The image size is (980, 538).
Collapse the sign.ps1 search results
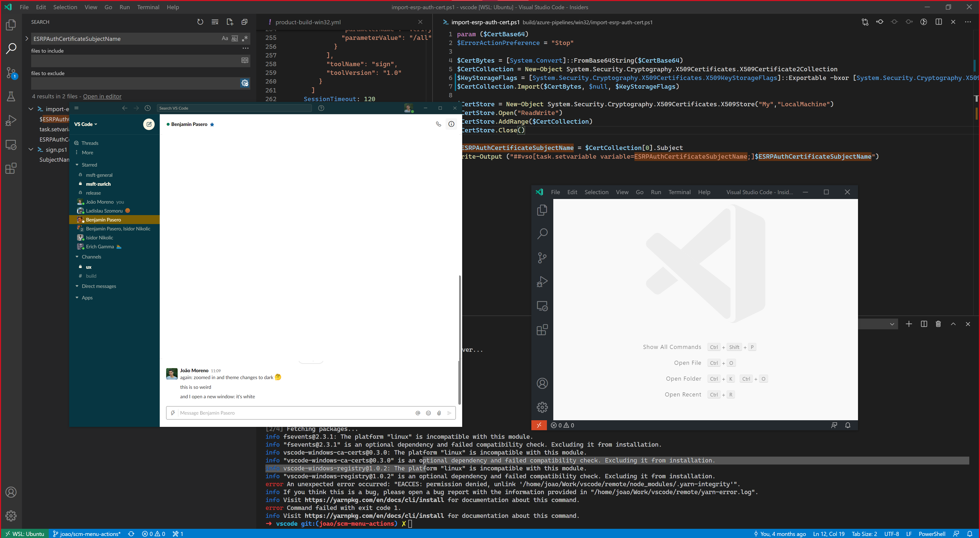[x=31, y=149]
